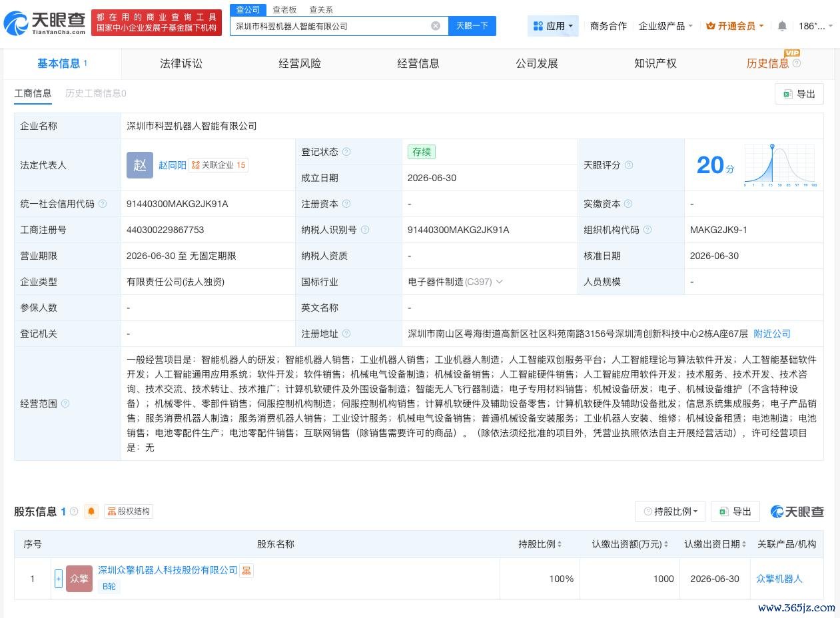Click credit code 91440300MAKG2JK91A
The width and height of the screenshot is (840, 618).
pyautogui.click(x=177, y=204)
